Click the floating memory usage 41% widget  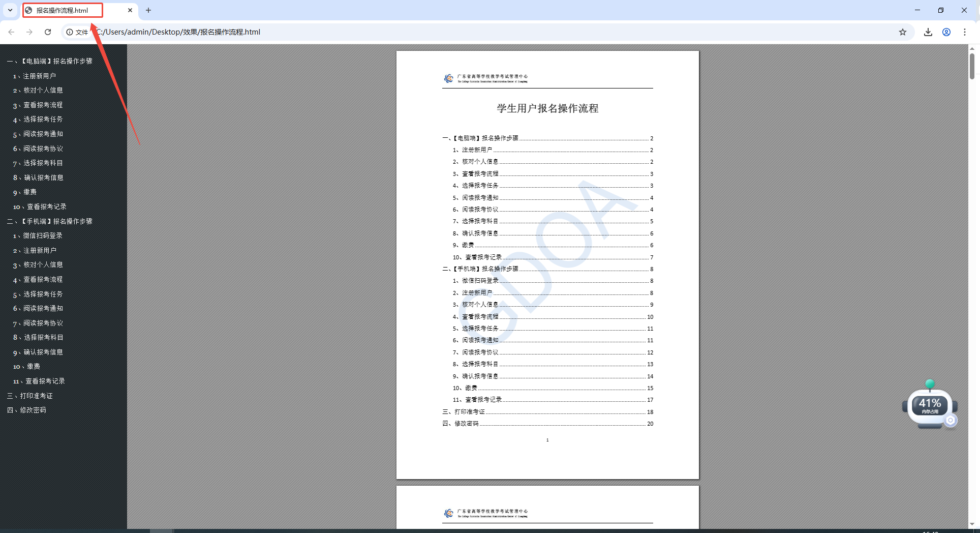pos(930,405)
